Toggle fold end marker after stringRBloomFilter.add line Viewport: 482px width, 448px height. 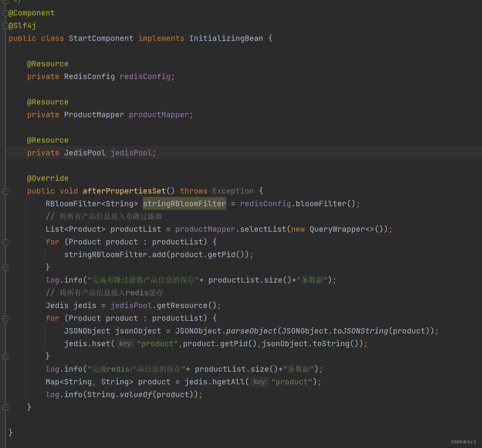(5, 267)
